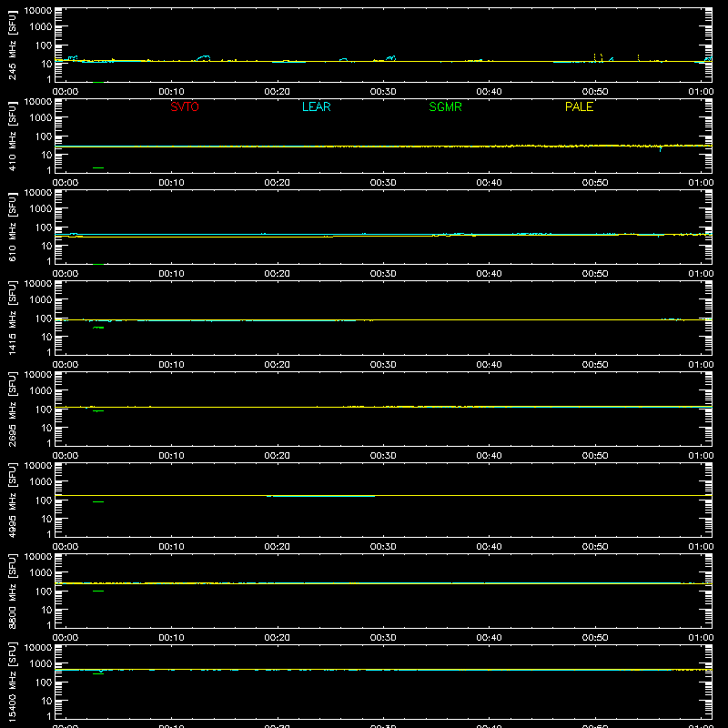728x728 pixels.
Task: Click 00:30 time label under 1415 MHz panel
Action: (x=383, y=365)
